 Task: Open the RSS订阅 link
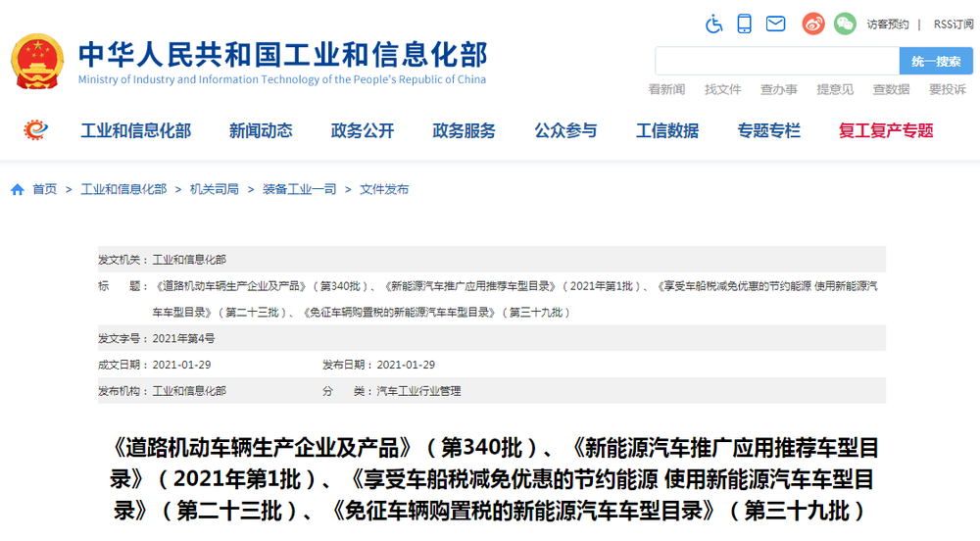point(953,24)
